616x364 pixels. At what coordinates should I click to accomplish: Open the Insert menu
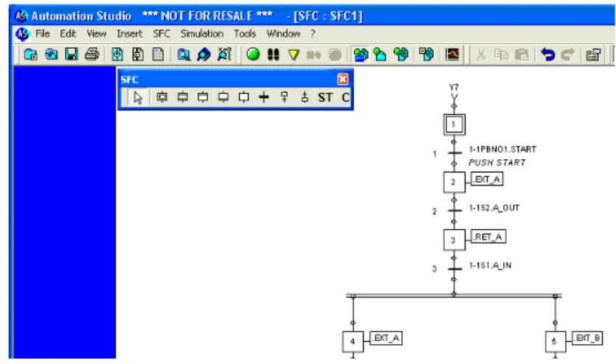click(129, 34)
